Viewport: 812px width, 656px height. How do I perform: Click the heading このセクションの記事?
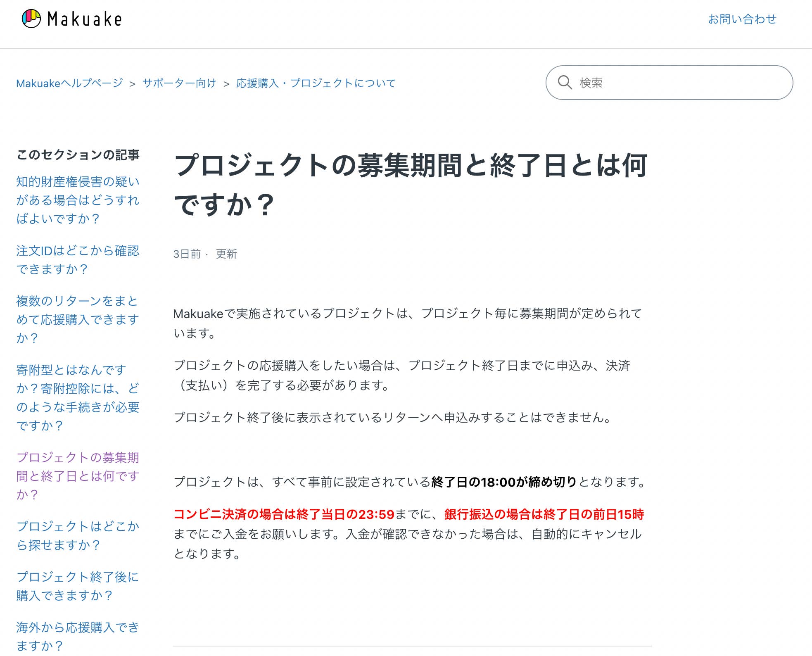click(x=78, y=155)
